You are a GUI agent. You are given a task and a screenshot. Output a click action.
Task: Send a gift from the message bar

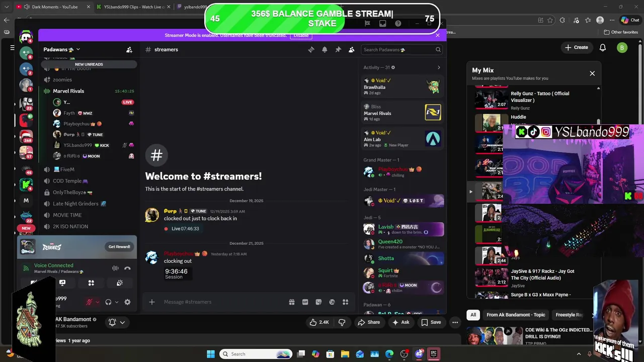[292, 302]
